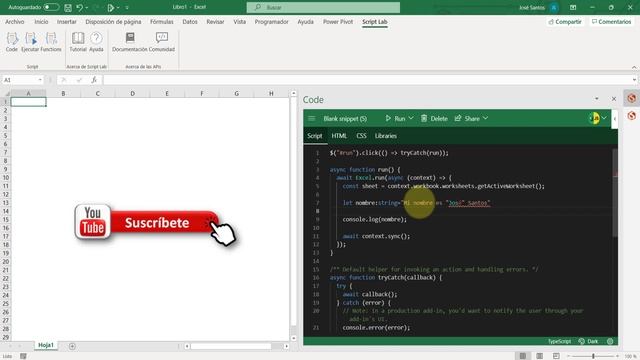Click the ribbon display options icon

573,7
